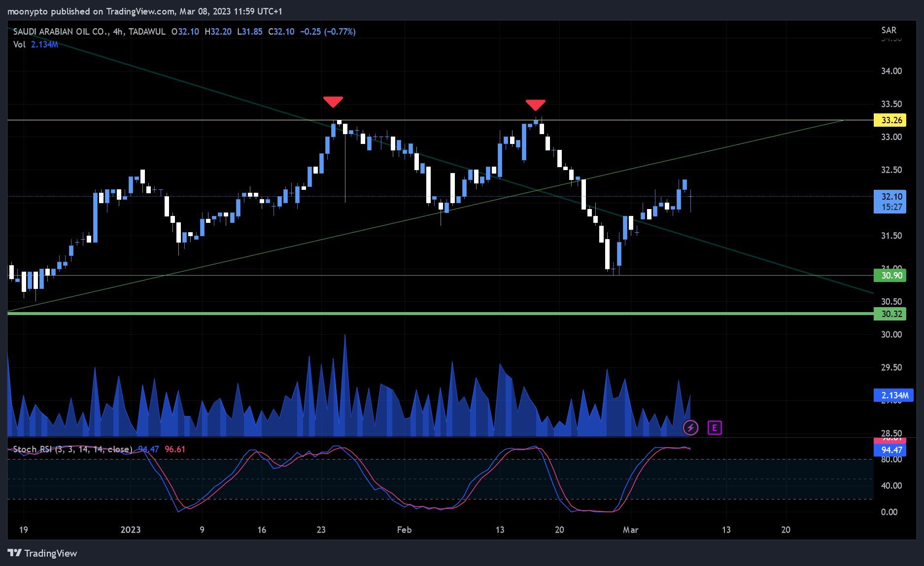Click the low value L31.85
Image resolution: width=924 pixels, height=566 pixels.
point(250,32)
